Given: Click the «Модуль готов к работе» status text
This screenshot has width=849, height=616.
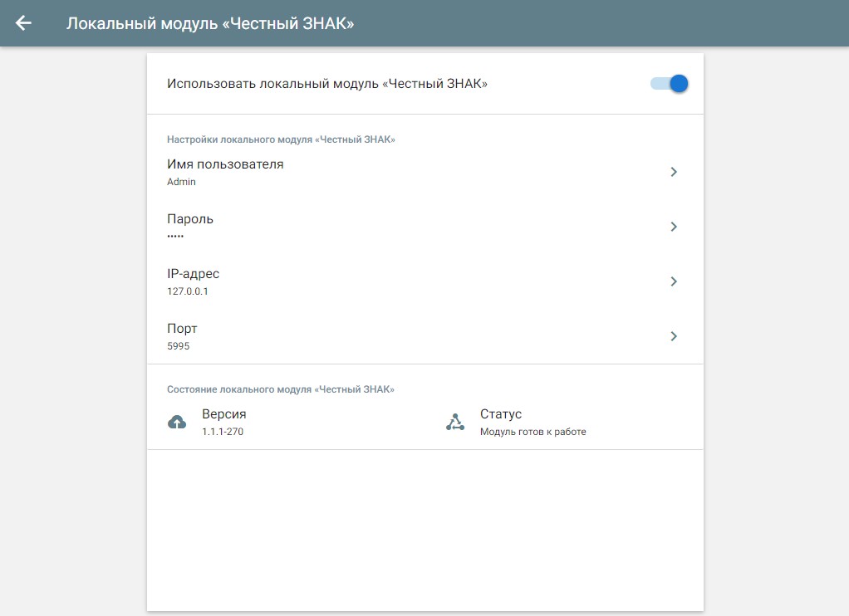Looking at the screenshot, I should (532, 432).
